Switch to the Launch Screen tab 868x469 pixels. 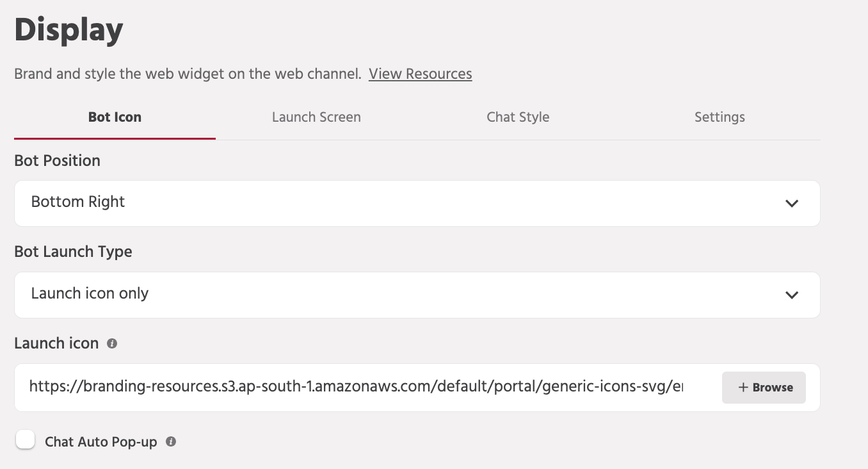(x=316, y=117)
